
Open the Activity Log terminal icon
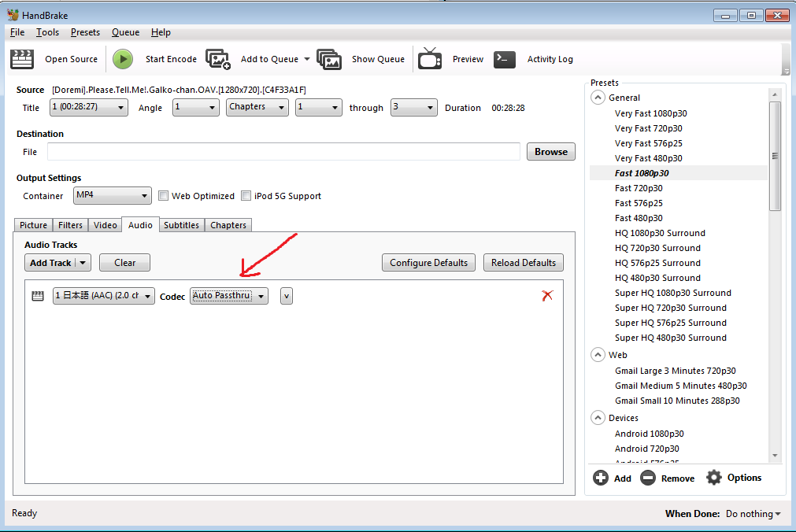coord(505,59)
